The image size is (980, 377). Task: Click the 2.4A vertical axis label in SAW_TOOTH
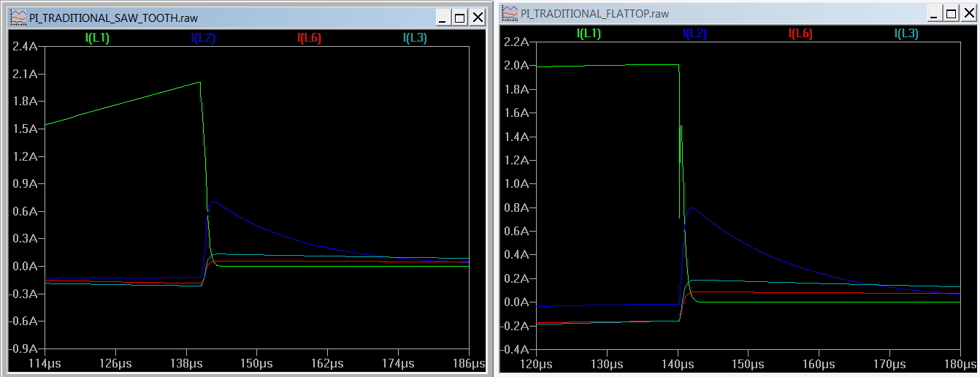[x=23, y=47]
